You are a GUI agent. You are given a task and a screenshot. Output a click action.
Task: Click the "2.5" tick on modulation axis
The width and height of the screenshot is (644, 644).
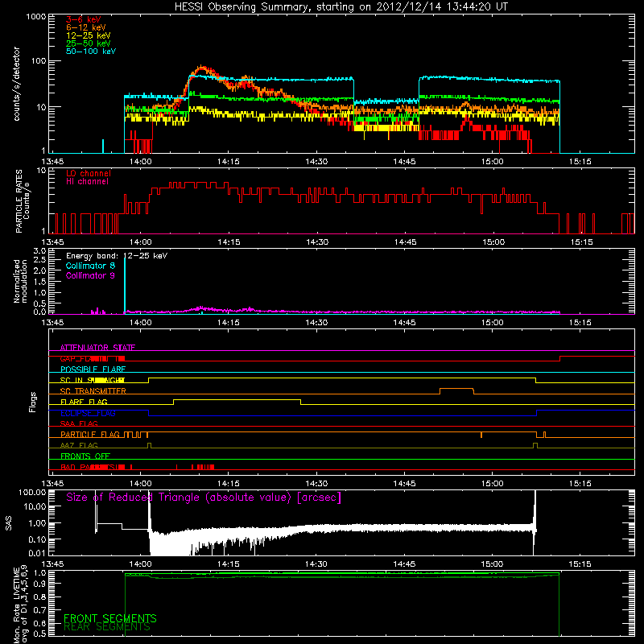pyautogui.click(x=39, y=260)
